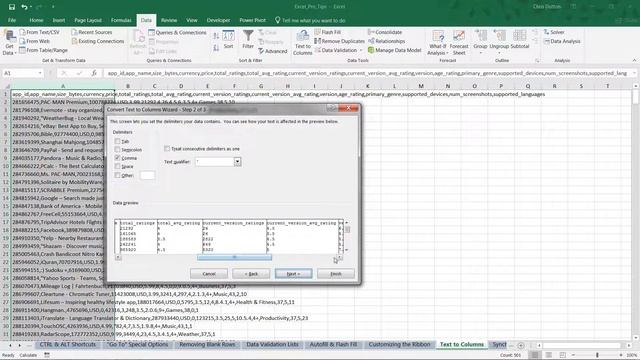Click Cancel in the wizard
640x360 pixels.
click(209, 273)
